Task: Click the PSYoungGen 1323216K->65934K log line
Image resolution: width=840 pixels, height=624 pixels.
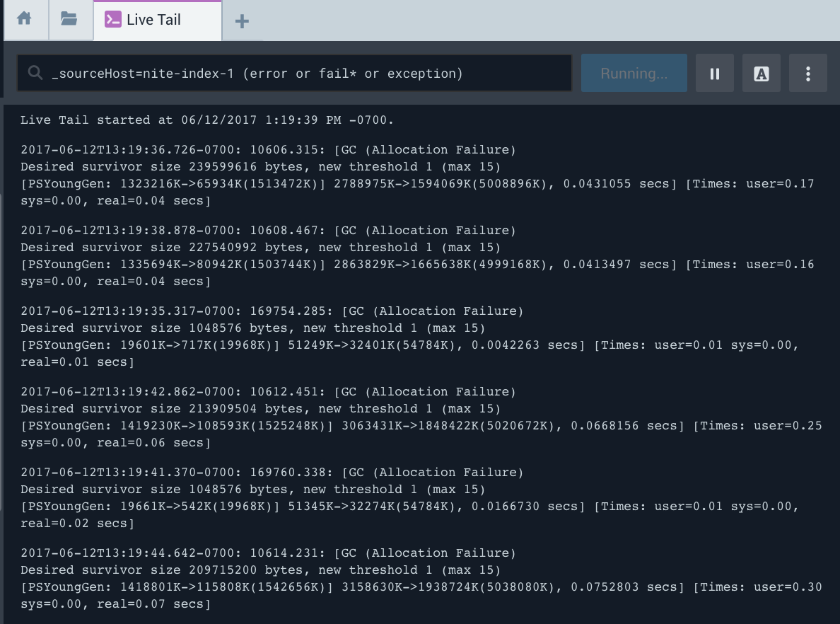Action: [417, 184]
